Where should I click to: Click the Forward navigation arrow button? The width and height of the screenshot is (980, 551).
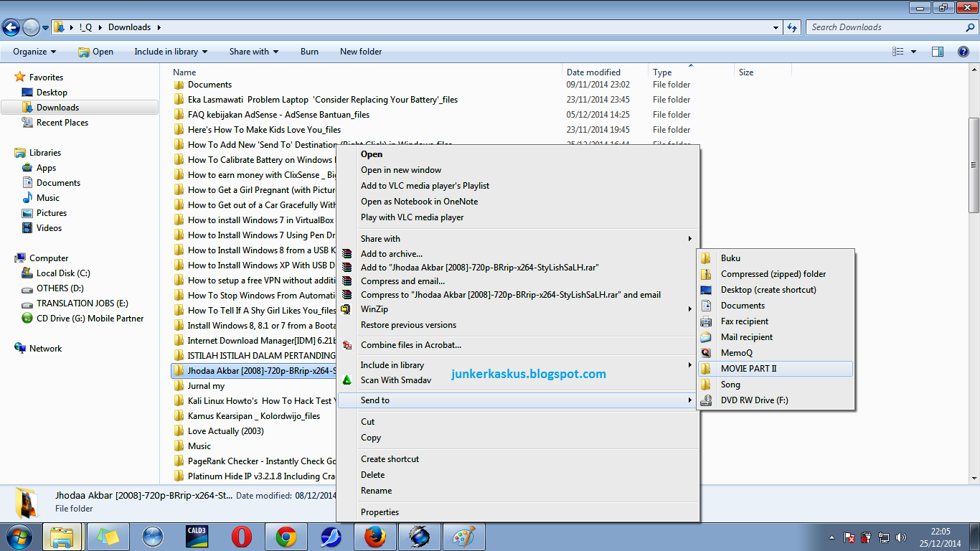coord(31,27)
